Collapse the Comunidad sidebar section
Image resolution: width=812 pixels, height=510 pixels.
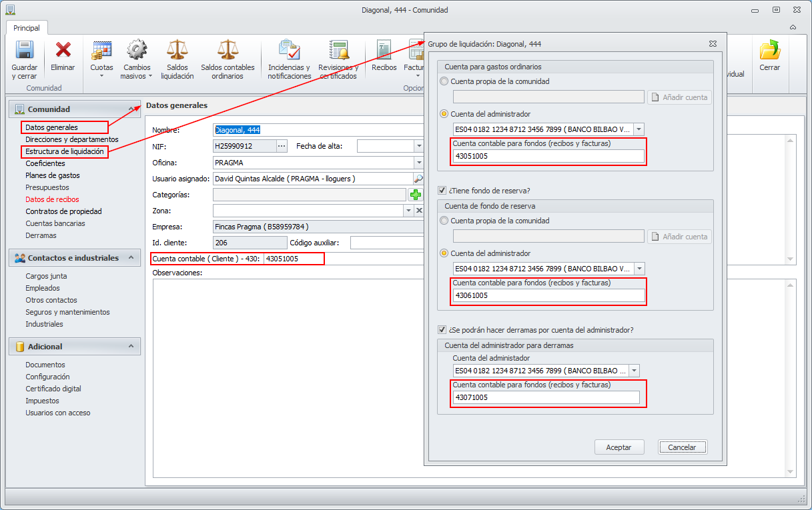[131, 109]
